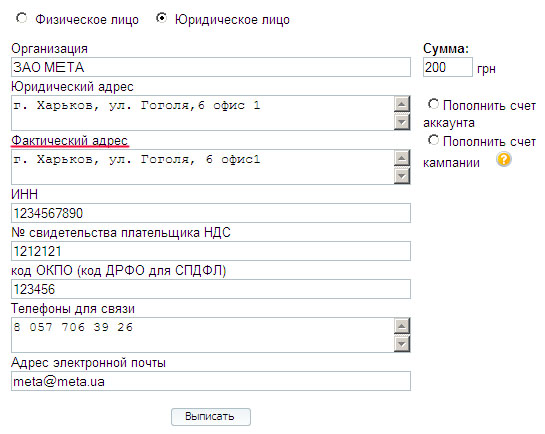
Task: Click down arrow of Телефоны scrollbar
Action: (x=402, y=344)
